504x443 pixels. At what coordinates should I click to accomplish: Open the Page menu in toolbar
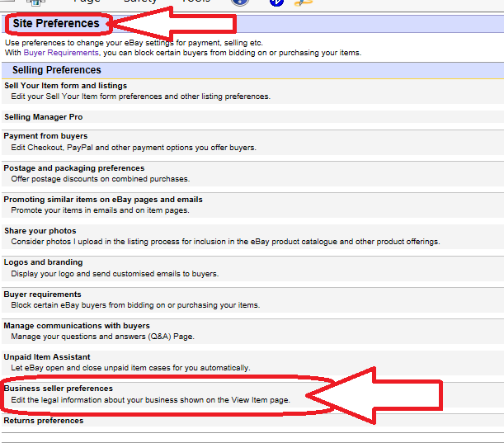[87, 2]
